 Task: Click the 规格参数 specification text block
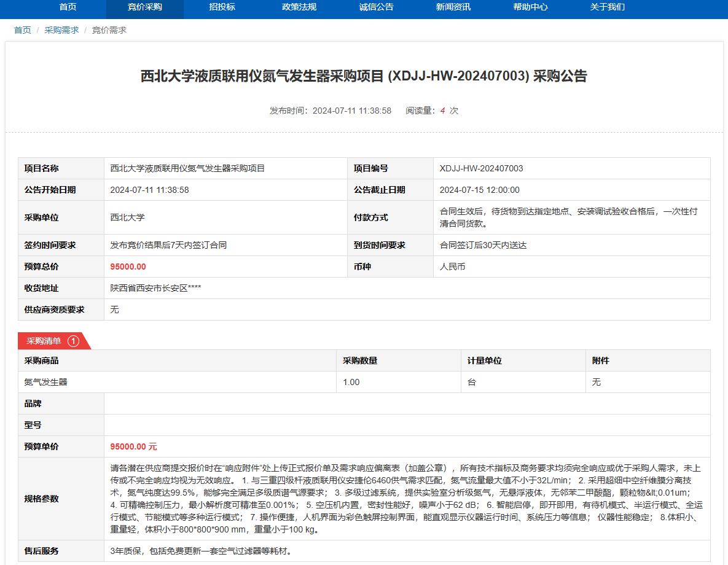click(405, 499)
